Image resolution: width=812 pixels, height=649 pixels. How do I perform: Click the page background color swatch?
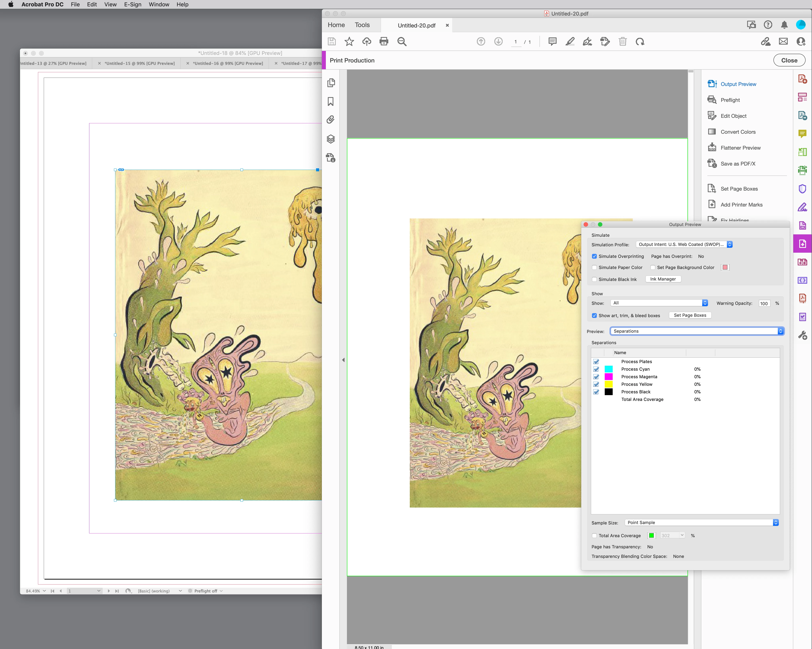(x=725, y=267)
